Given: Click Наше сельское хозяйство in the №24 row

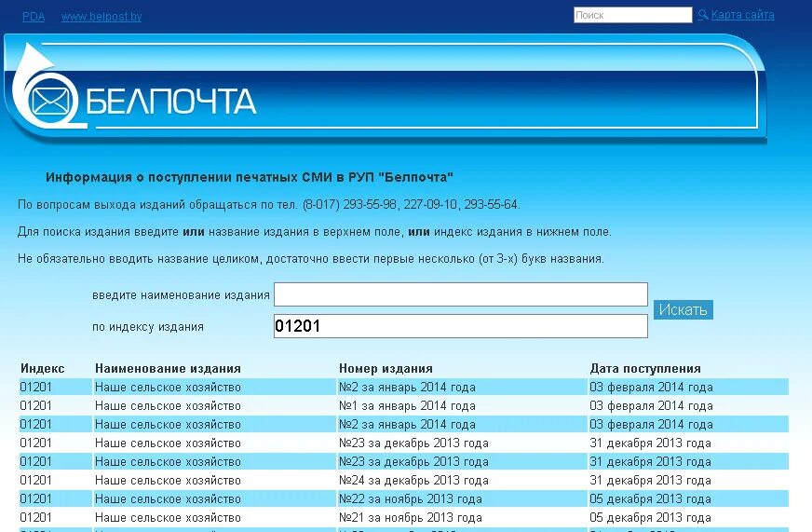Looking at the screenshot, I should [x=168, y=480].
